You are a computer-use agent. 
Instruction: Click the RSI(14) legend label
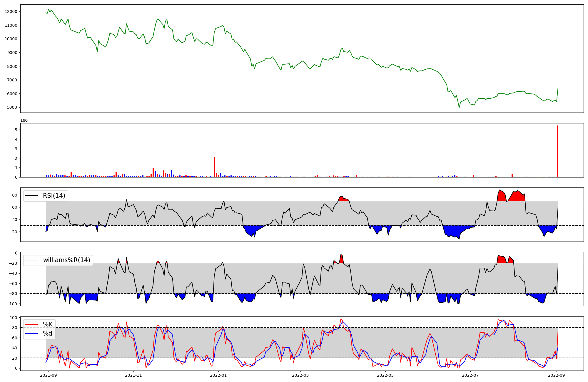(54, 196)
